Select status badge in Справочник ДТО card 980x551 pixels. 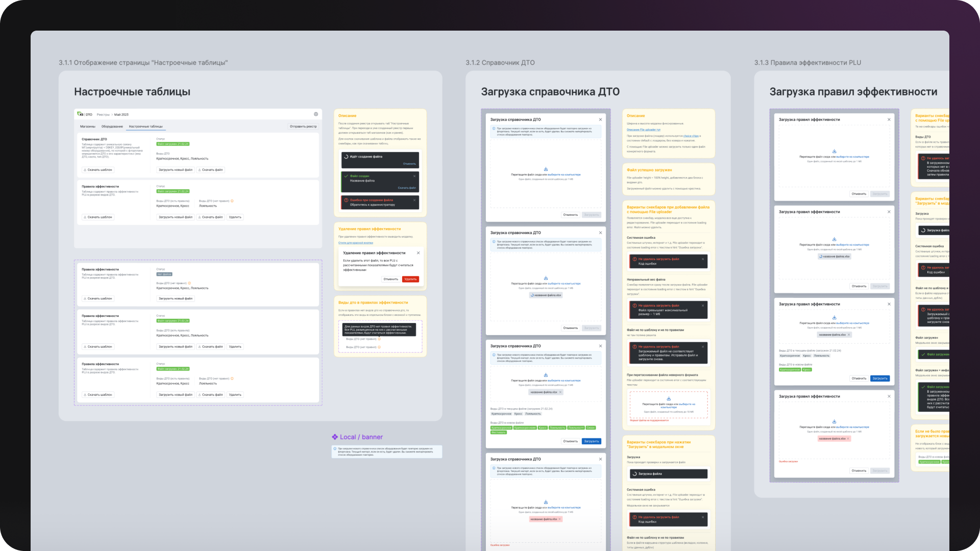point(173,144)
